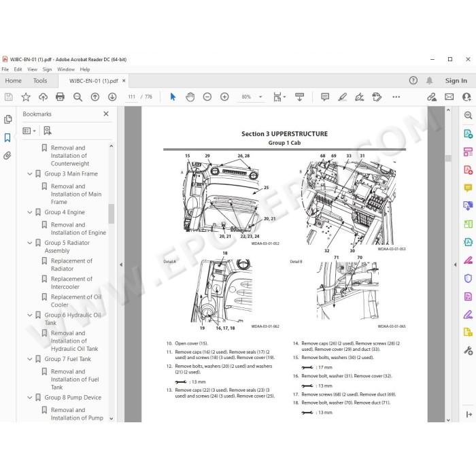The height and width of the screenshot is (476, 476).
Task: Activate the Hand pan tool
Action: [x=190, y=97]
